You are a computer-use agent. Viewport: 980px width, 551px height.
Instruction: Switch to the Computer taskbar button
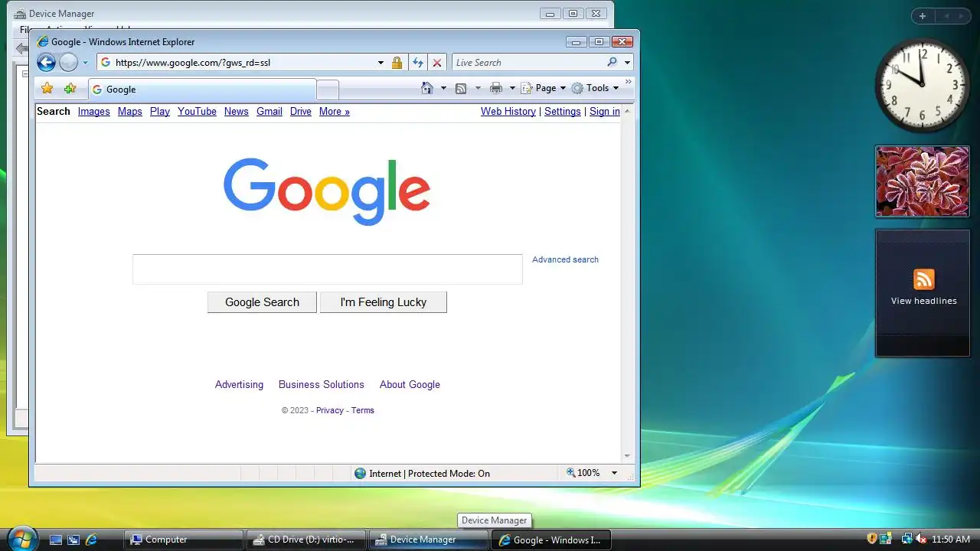[184, 540]
